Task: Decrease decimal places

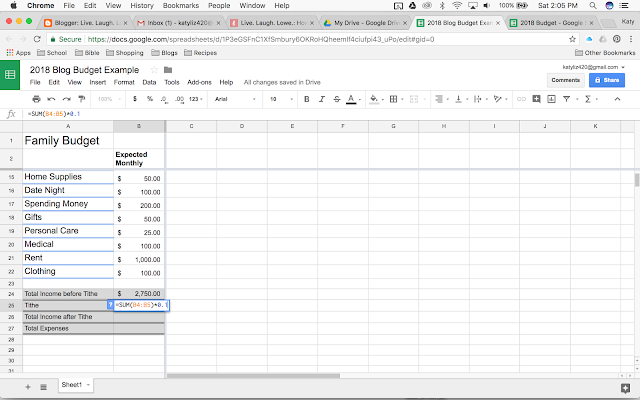Action: click(x=164, y=99)
